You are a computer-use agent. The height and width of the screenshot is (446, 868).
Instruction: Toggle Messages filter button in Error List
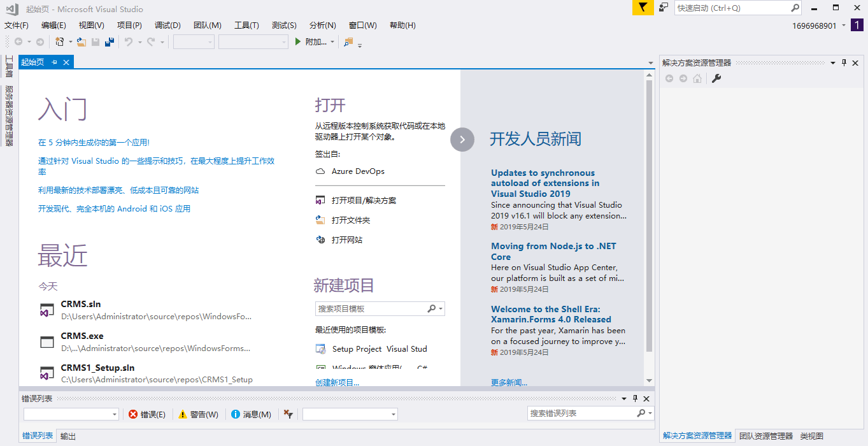251,414
